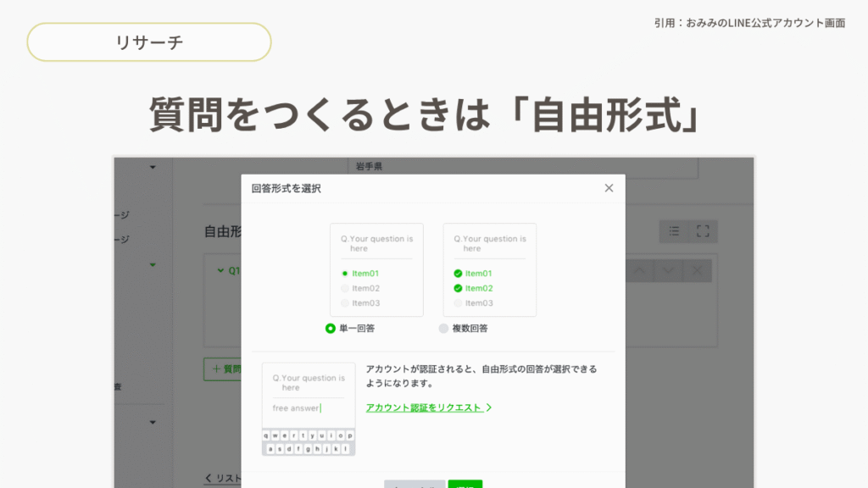Click the single-answer preview card
This screenshot has height=488, width=868.
(376, 269)
